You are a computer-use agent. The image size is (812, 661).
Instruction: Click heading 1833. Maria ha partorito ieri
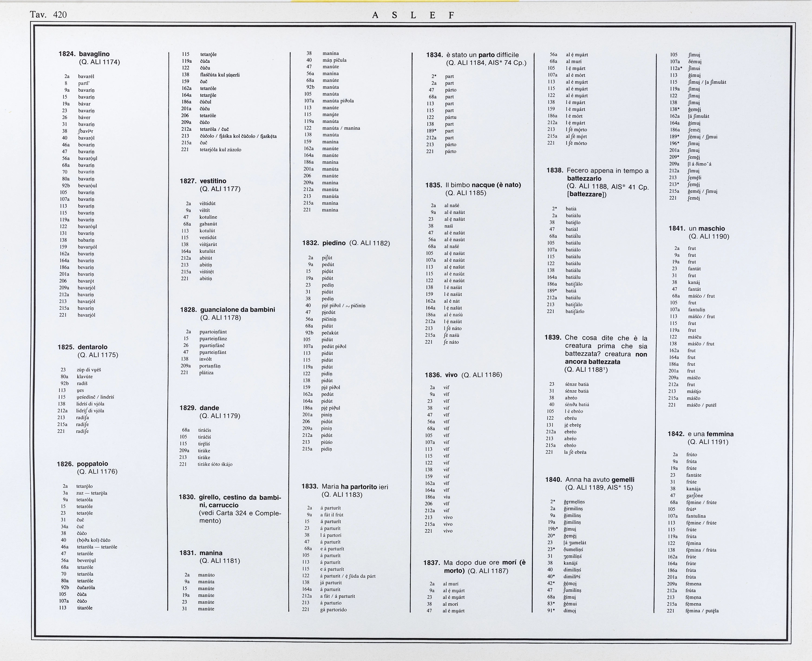pos(345,487)
